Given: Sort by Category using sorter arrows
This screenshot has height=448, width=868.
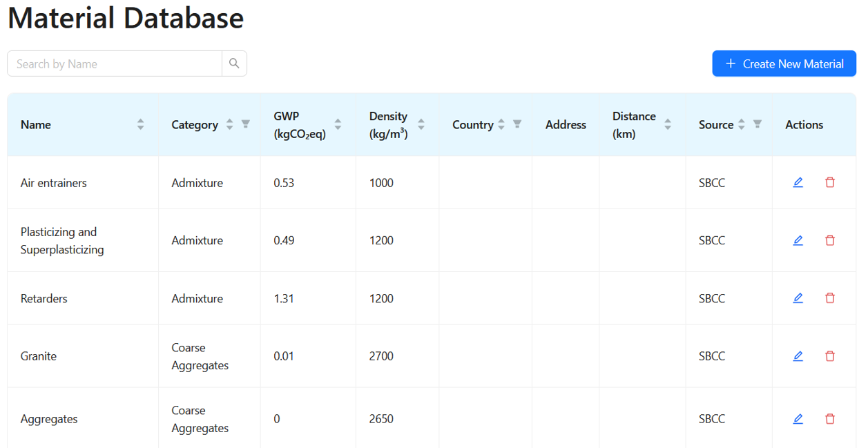Looking at the screenshot, I should pyautogui.click(x=229, y=125).
